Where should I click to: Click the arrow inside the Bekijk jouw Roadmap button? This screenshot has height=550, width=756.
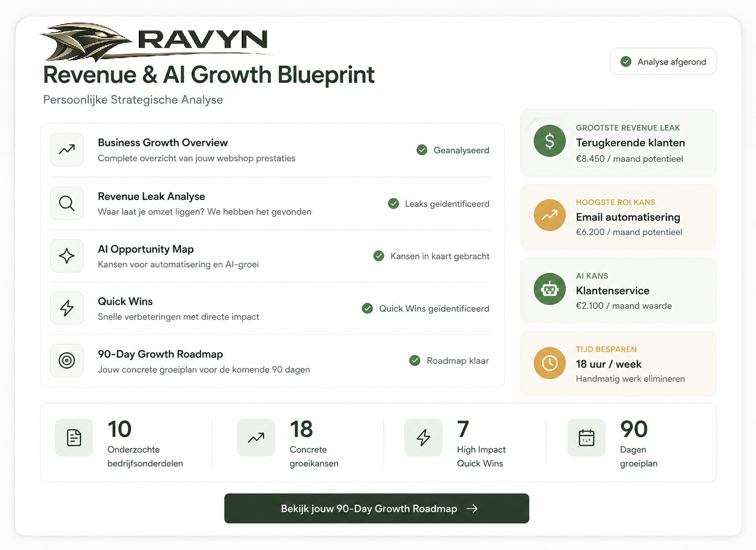(x=472, y=508)
